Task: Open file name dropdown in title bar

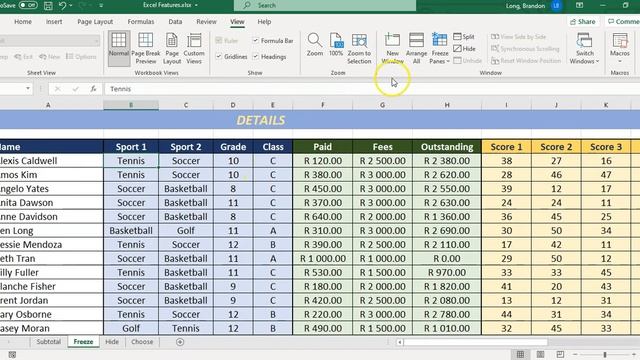Action: click(x=196, y=5)
